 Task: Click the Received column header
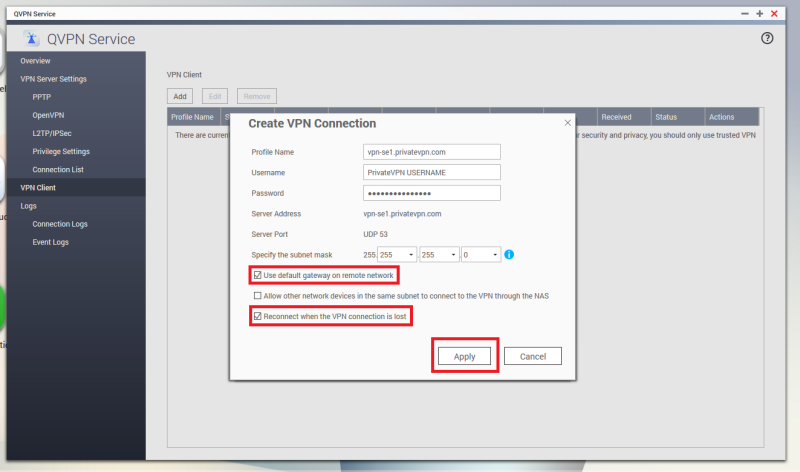623,117
